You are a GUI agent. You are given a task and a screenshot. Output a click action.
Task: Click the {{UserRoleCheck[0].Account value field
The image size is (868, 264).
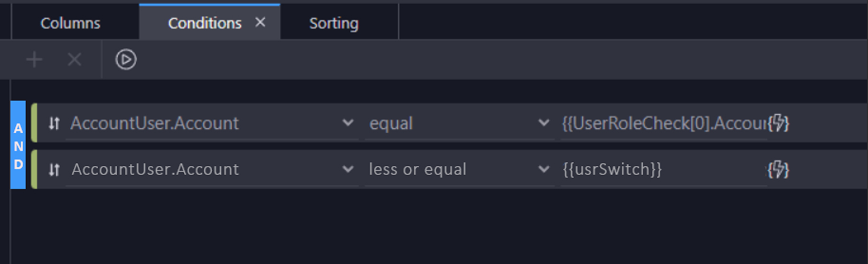pos(664,123)
